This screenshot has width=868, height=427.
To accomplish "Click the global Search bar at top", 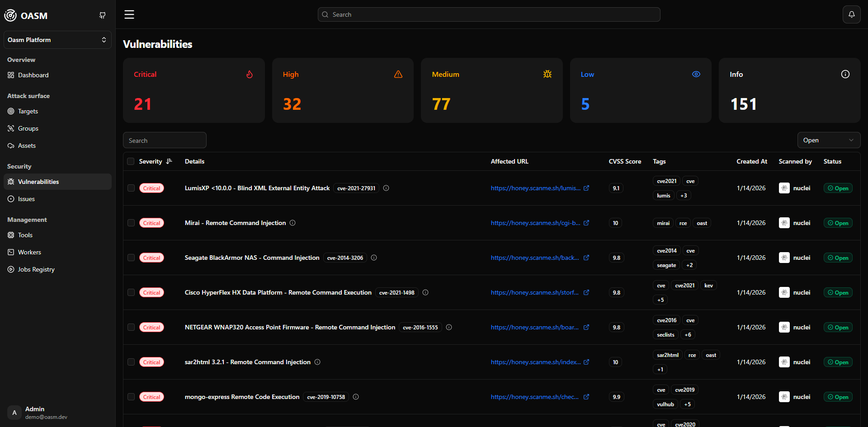I will click(x=489, y=14).
